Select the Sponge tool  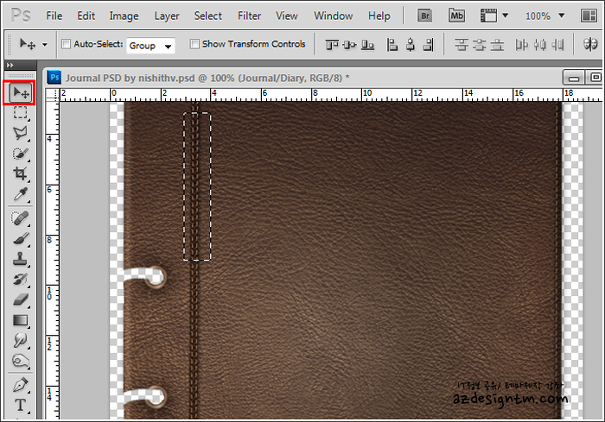pyautogui.click(x=20, y=361)
